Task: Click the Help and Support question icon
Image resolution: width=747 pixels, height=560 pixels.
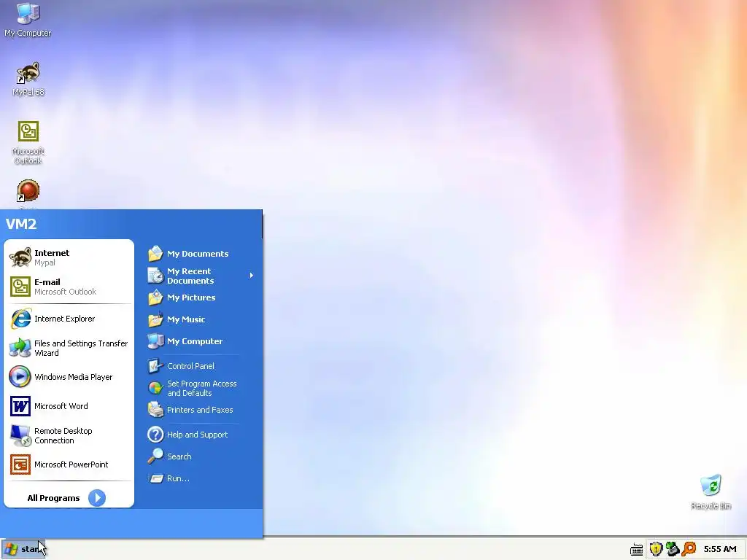Action: click(x=155, y=435)
